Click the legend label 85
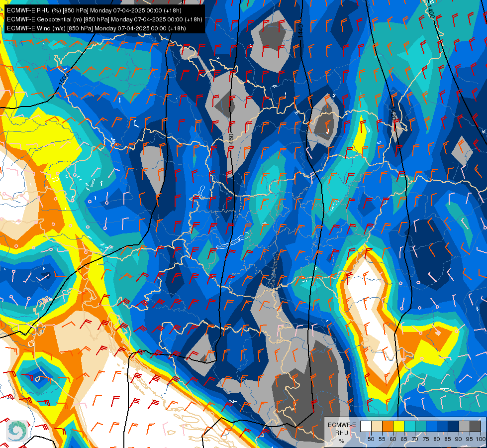This screenshot has width=487, height=448. tap(448, 439)
